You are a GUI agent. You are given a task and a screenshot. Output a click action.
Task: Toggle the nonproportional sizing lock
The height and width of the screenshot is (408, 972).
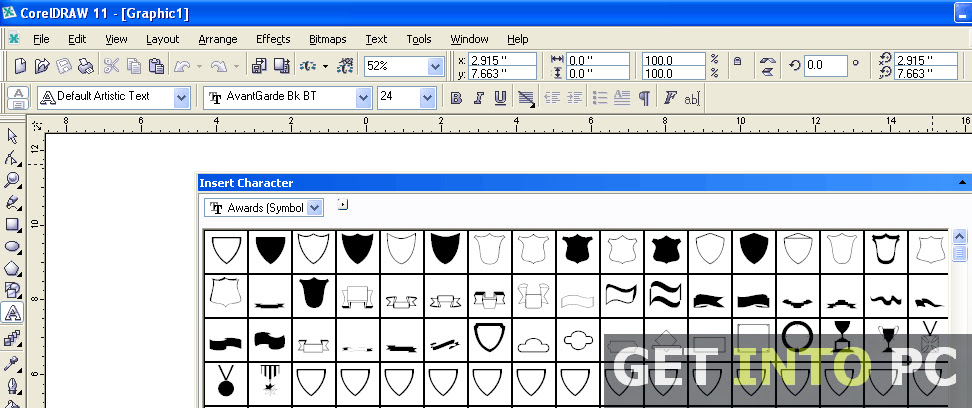point(737,61)
